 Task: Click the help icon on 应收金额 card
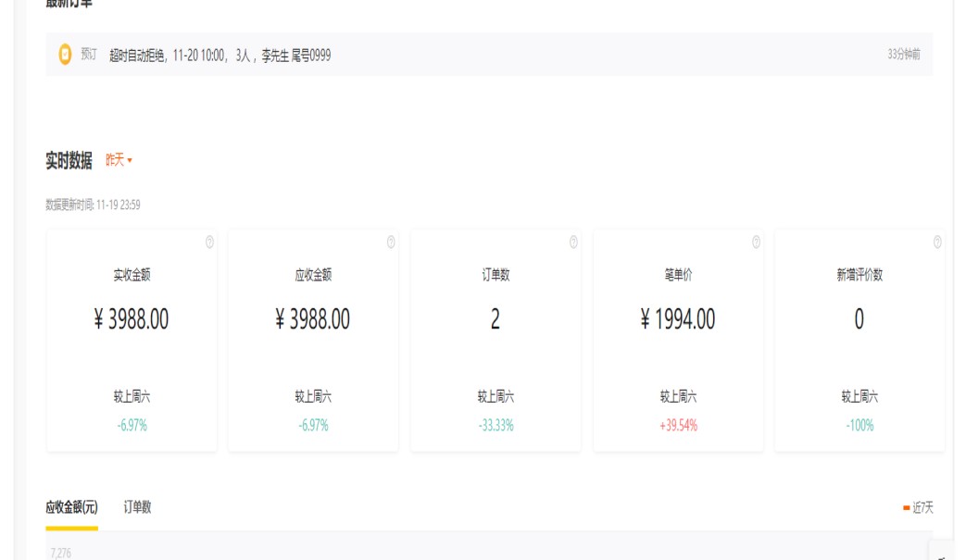[x=391, y=243]
